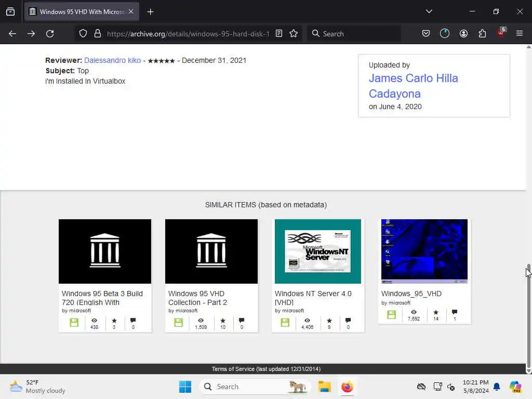Click favorites star on Windows 95 Beta 3 card
Image resolution: width=532 pixels, height=399 pixels.
pos(114,320)
